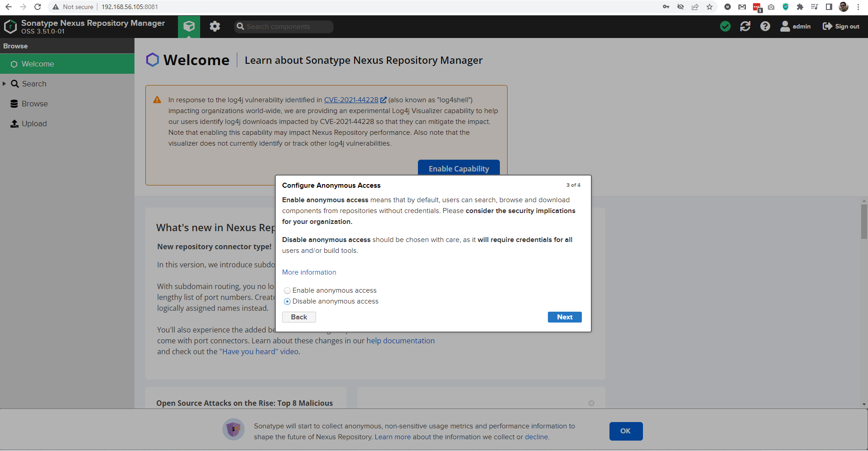Click the hidden eye tracking icon
The height and width of the screenshot is (451, 868).
[x=681, y=7]
